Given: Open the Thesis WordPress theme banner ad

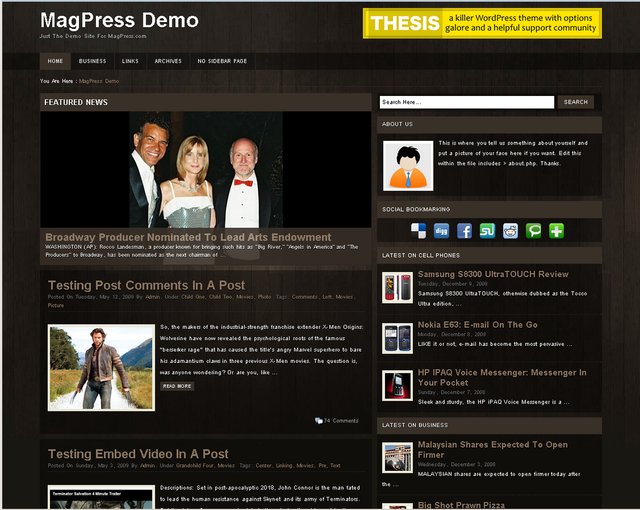Looking at the screenshot, I should [x=482, y=23].
